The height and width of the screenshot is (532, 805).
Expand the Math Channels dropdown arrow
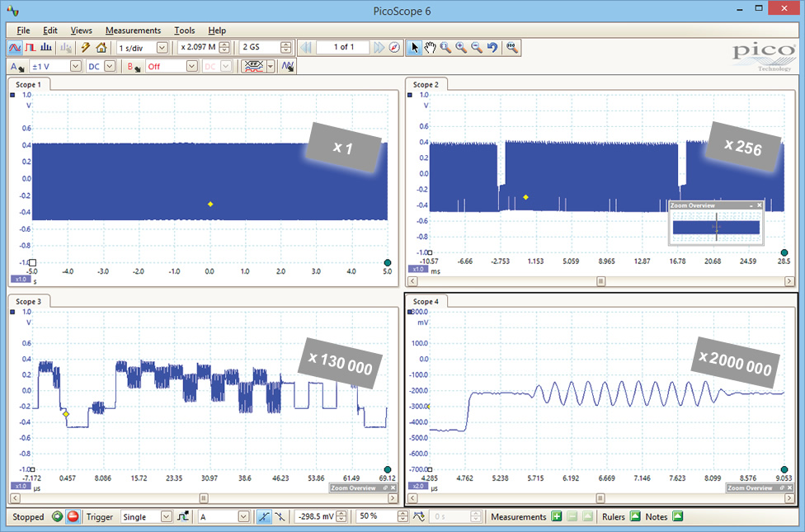pos(271,67)
